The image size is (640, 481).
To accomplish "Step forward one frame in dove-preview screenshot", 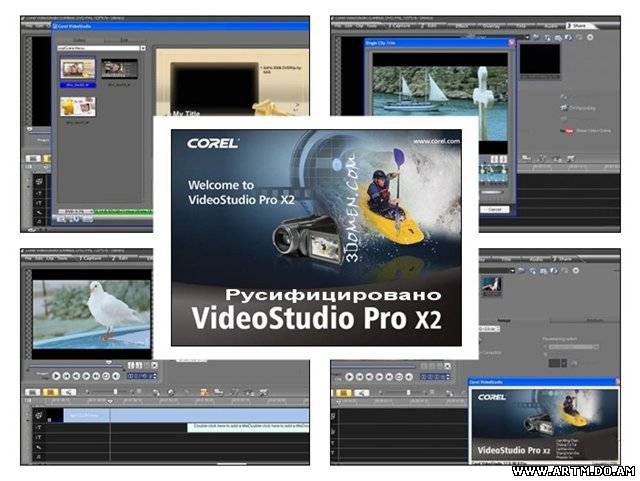I will (x=86, y=376).
